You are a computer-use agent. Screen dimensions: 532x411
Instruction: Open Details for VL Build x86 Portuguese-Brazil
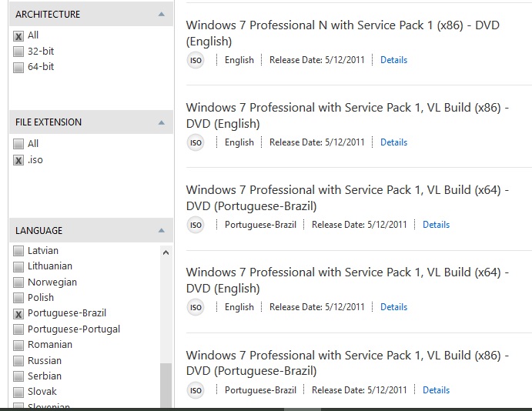coord(436,390)
